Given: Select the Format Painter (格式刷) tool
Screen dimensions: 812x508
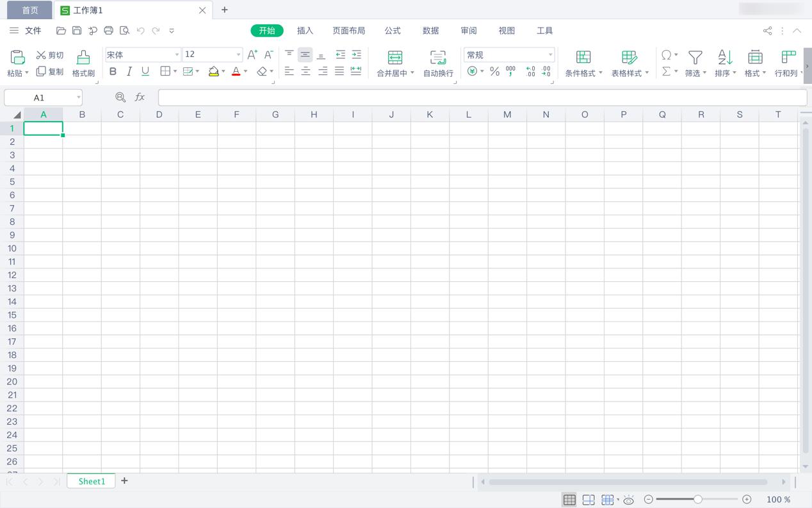Looking at the screenshot, I should [83, 64].
